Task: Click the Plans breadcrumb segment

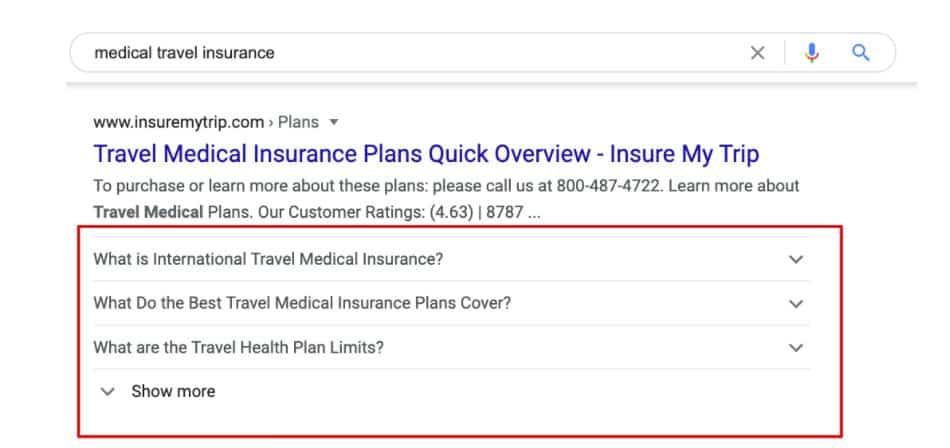Action: click(x=298, y=122)
